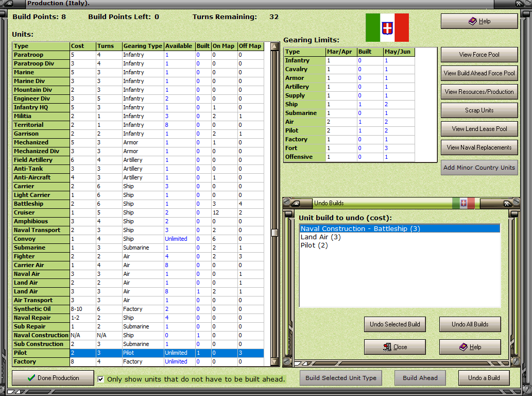Click the Help book icon in Undo Builds
Image resolution: width=532 pixels, height=396 pixels.
[x=463, y=346]
